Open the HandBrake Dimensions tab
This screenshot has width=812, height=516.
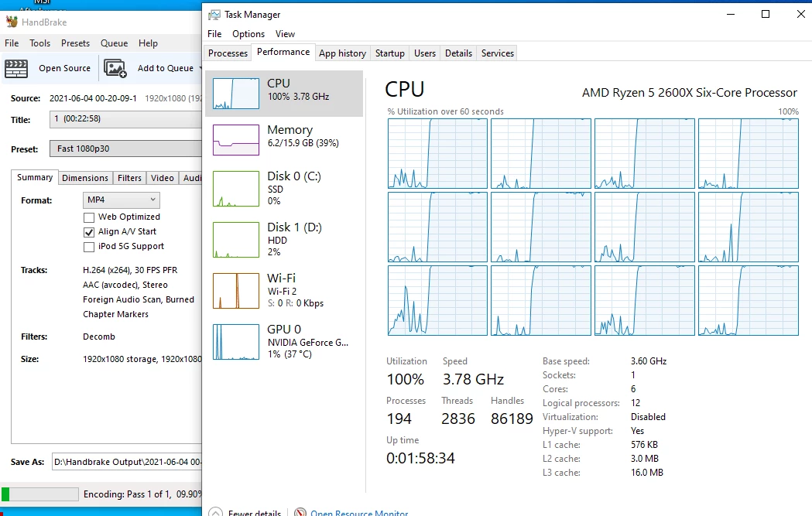(x=85, y=178)
